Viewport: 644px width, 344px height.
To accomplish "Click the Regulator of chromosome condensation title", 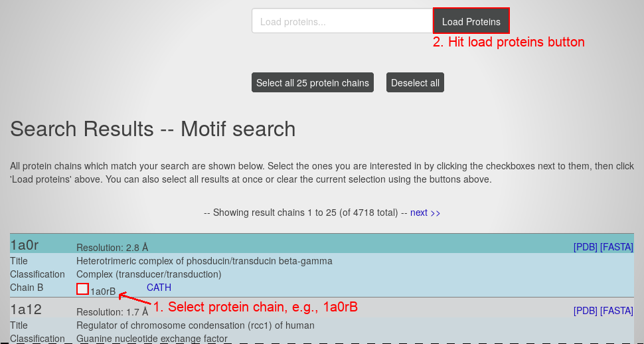I will click(195, 325).
